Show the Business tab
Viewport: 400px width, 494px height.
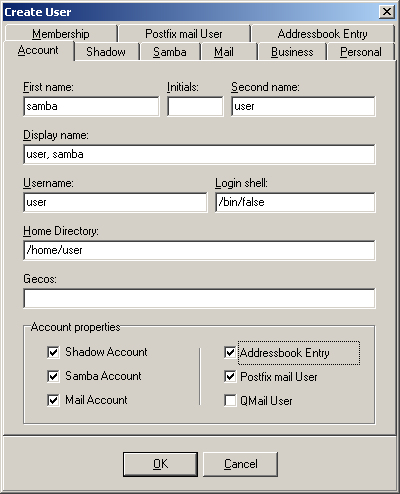pos(292,52)
